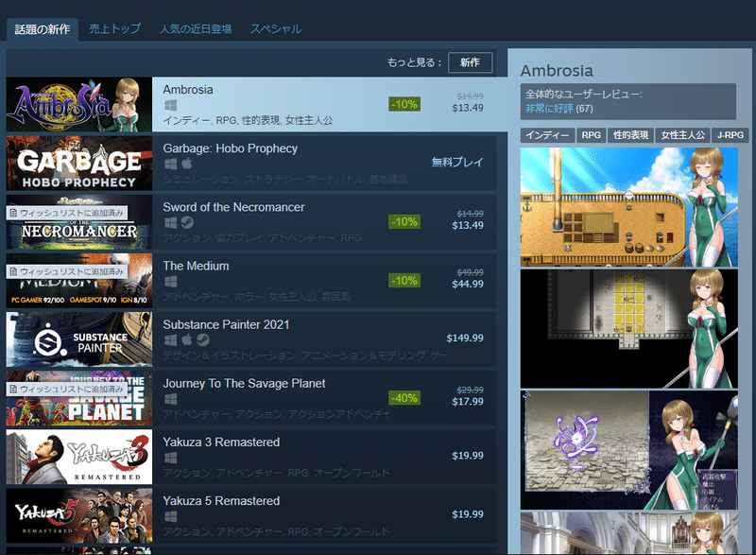Switch to the 話題の新作 tab
Image resolution: width=756 pixels, height=555 pixels.
(43, 29)
